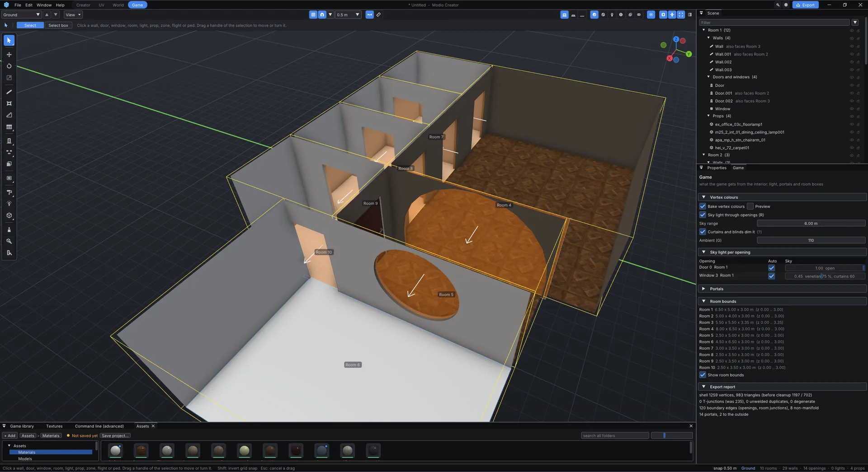868x472 pixels.
Task: Open the Window menu
Action: pos(44,5)
